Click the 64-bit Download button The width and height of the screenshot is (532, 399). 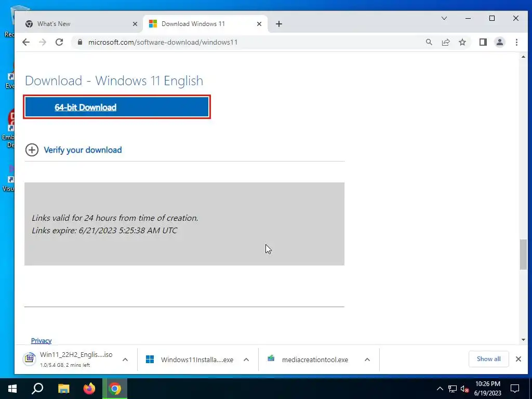(117, 107)
